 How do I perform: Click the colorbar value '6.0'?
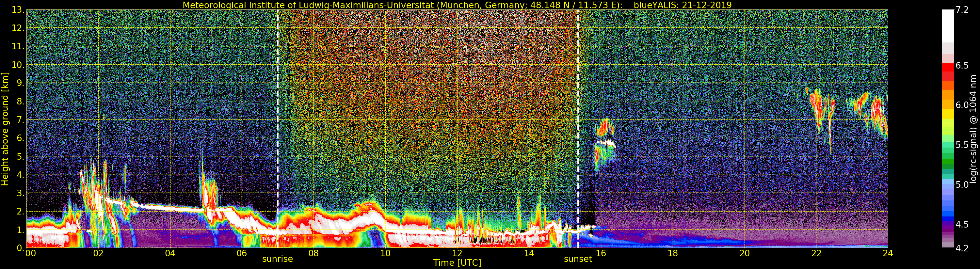coord(962,105)
